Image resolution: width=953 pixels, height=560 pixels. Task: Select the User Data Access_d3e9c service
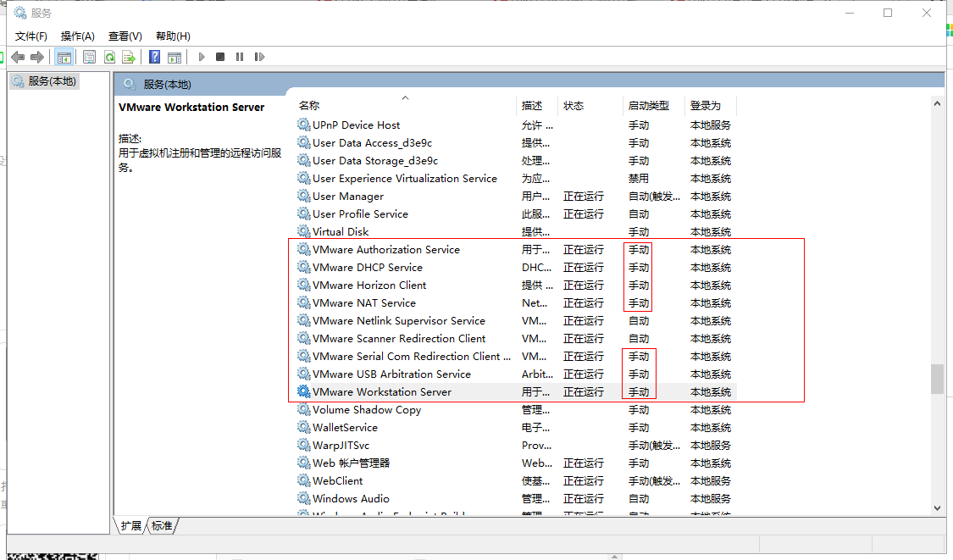(x=515, y=143)
